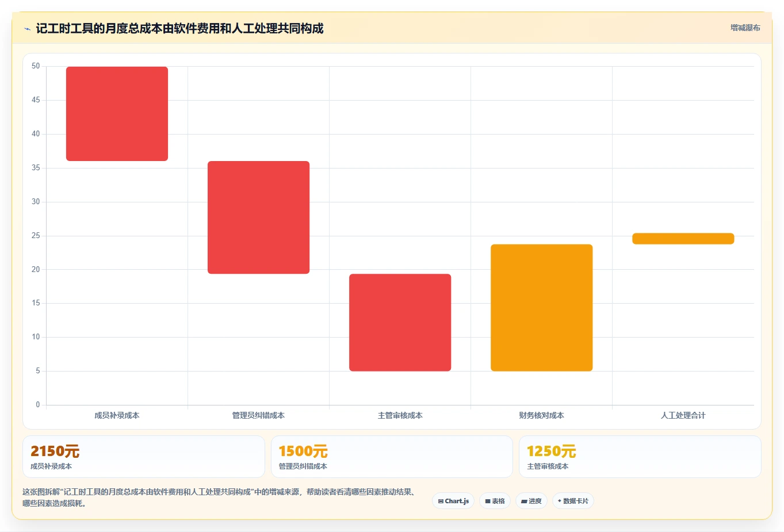Click the thin orange 人工处理合计 bar
Image resolution: width=784 pixels, height=532 pixels.
[683, 239]
